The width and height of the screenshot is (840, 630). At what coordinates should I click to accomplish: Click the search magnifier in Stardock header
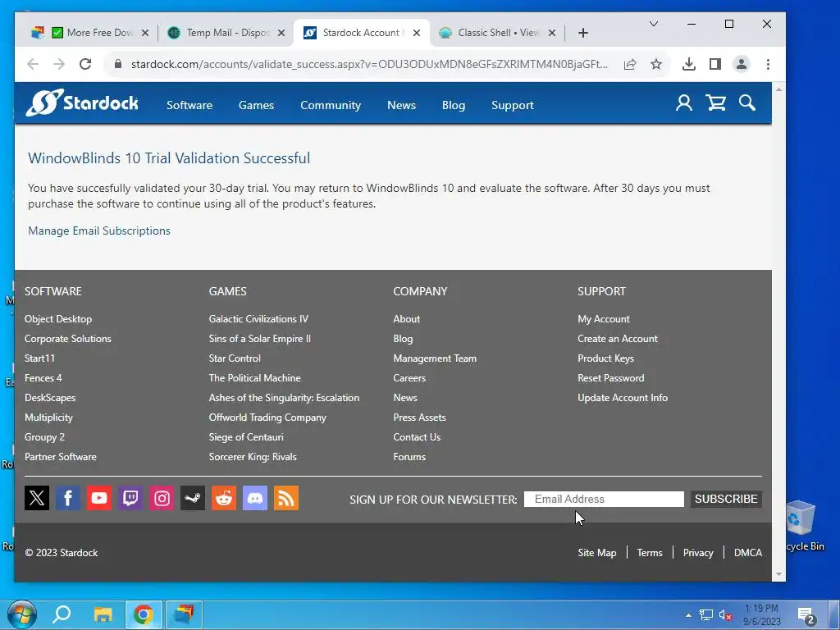click(x=746, y=103)
